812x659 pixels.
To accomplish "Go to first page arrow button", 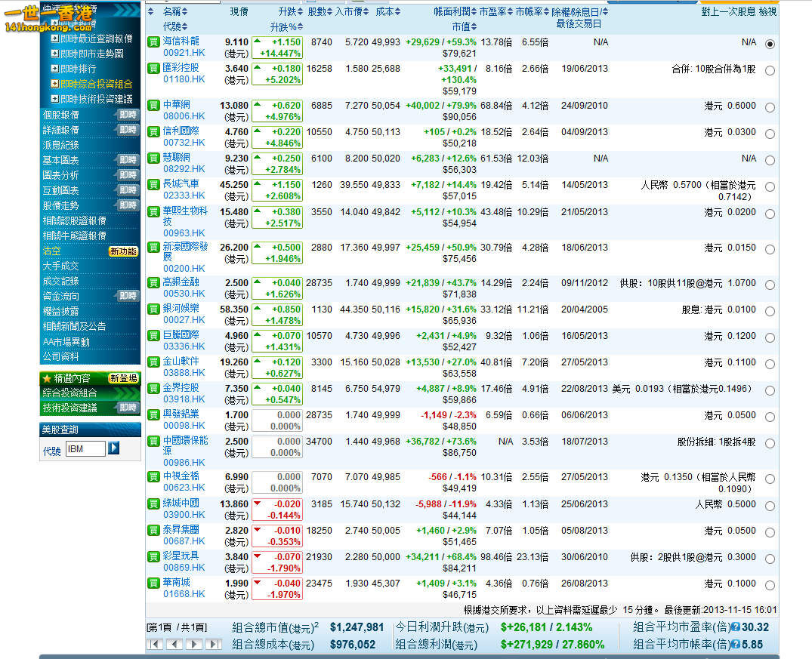I will pyautogui.click(x=155, y=644).
